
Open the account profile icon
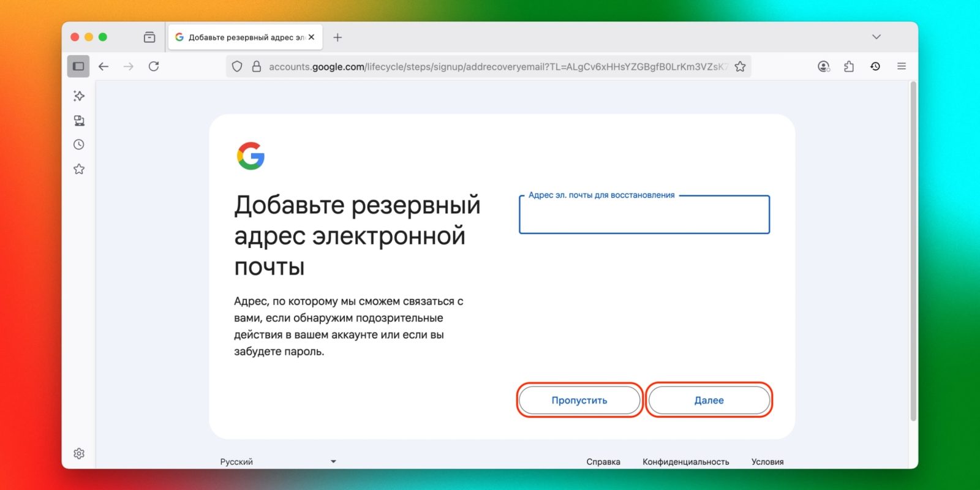[x=824, y=66]
